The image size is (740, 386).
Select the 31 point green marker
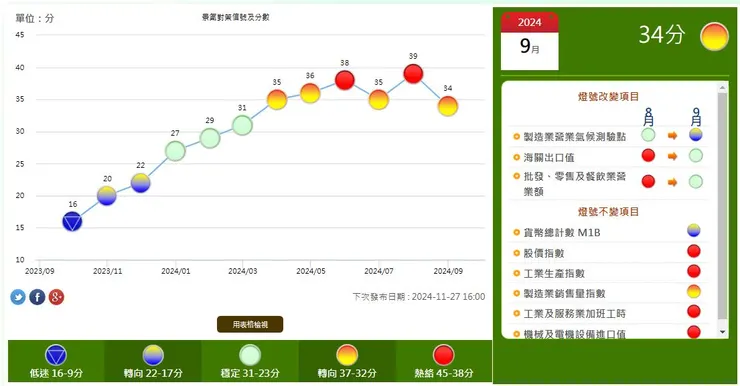point(242,126)
